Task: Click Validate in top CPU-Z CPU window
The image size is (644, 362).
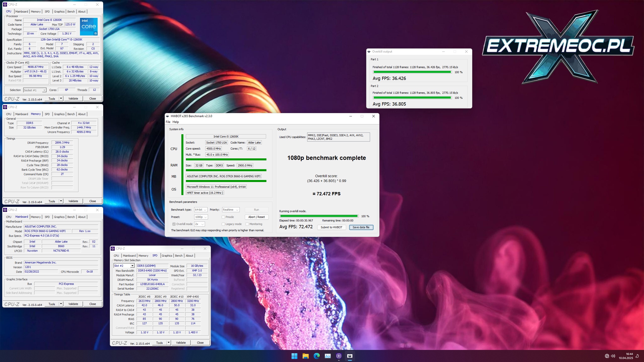Action: (73, 99)
